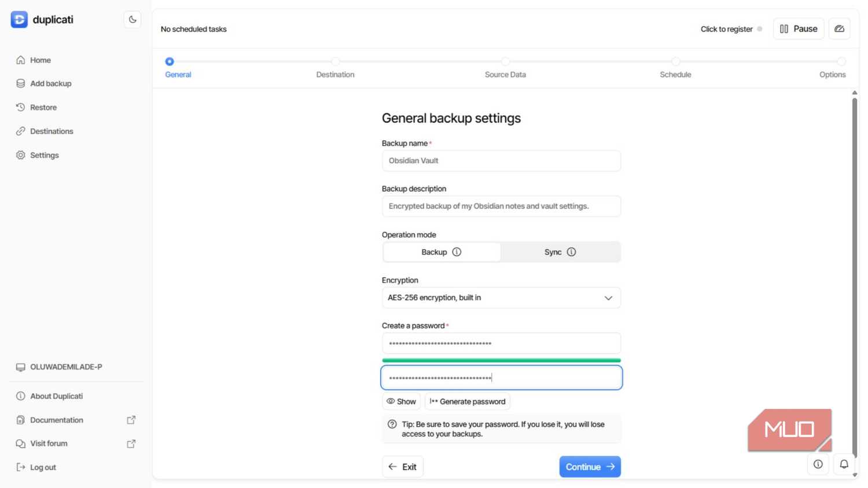The height and width of the screenshot is (488, 868).
Task: Click external link icon beside Visit forum
Action: coord(131,443)
